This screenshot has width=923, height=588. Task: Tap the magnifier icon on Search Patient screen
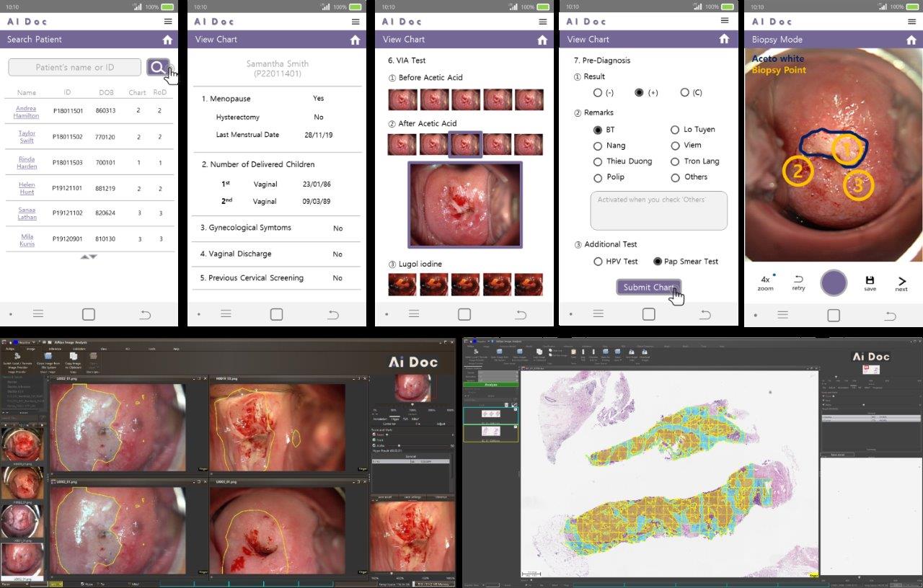(157, 67)
